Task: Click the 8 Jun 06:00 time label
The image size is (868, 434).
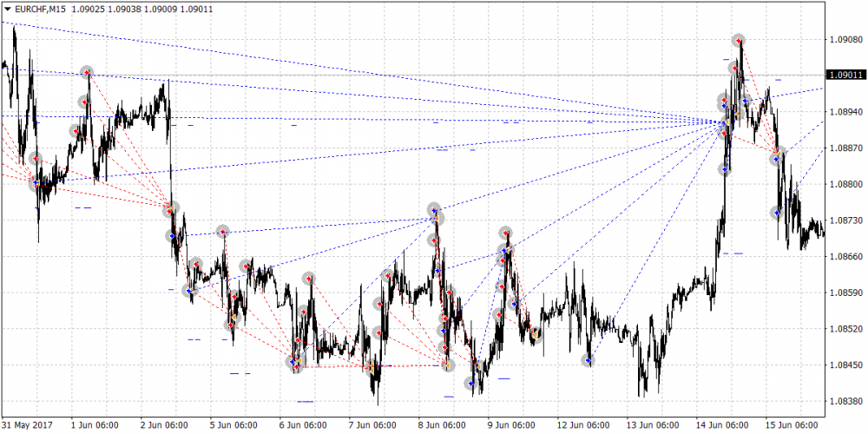Action: [x=442, y=425]
